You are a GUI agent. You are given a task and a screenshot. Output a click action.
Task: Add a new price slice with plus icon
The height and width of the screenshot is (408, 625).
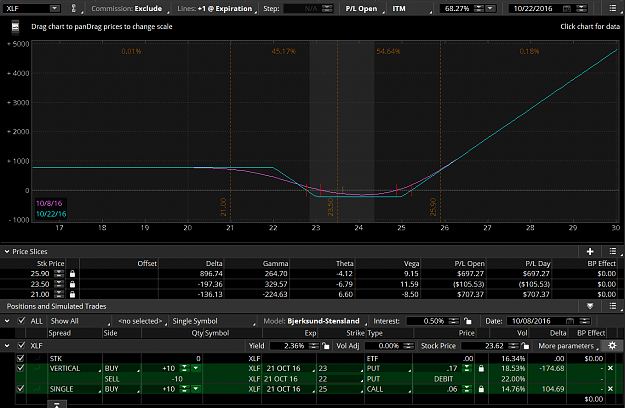(590, 251)
